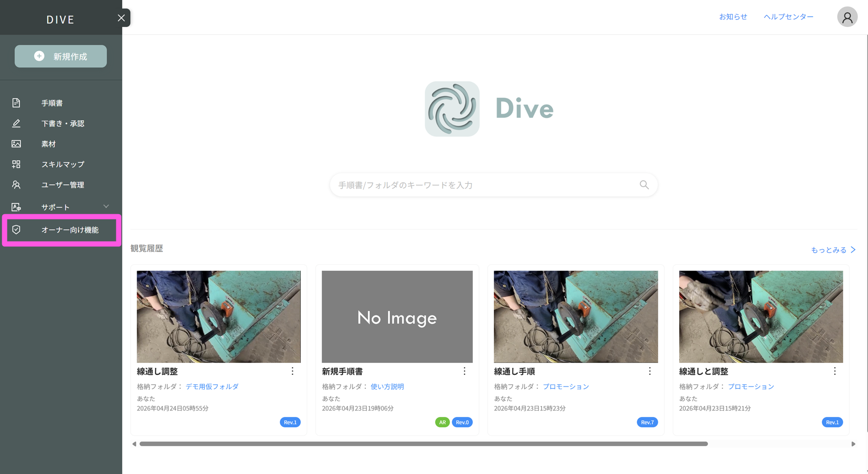Close the sidebar with X button
This screenshot has height=474, width=868.
pyautogui.click(x=121, y=18)
